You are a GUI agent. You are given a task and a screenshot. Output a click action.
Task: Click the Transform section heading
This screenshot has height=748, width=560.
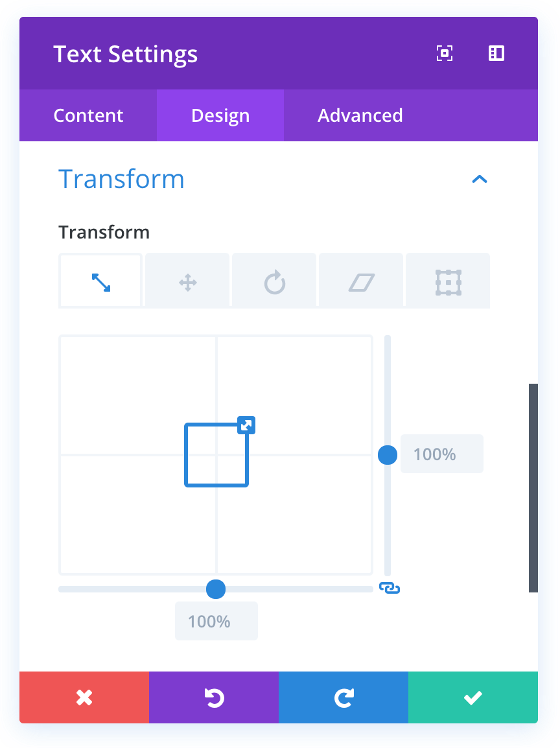(122, 179)
